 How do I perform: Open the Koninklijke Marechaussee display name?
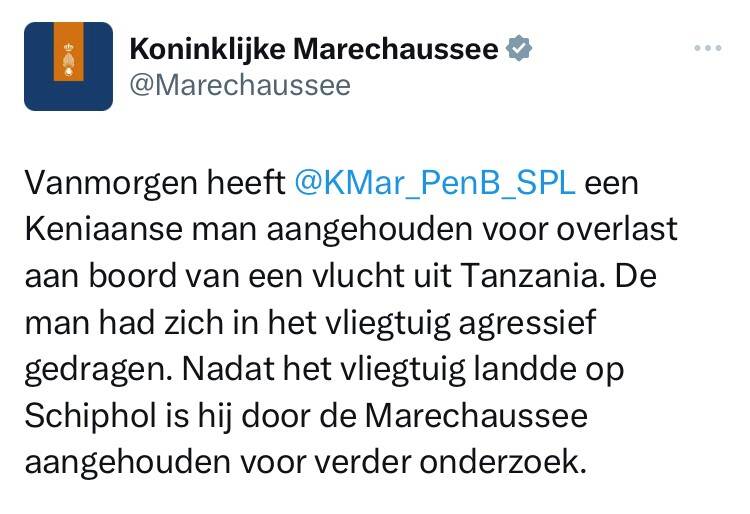pyautogui.click(x=314, y=48)
